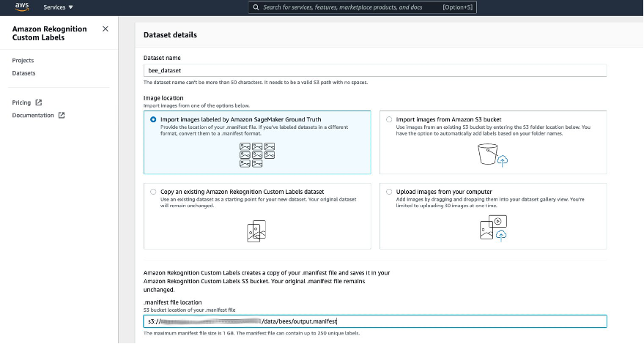Click the Dataset name field containing bee_dataset
Image resolution: width=644 pixels, height=344 pixels.
(375, 70)
